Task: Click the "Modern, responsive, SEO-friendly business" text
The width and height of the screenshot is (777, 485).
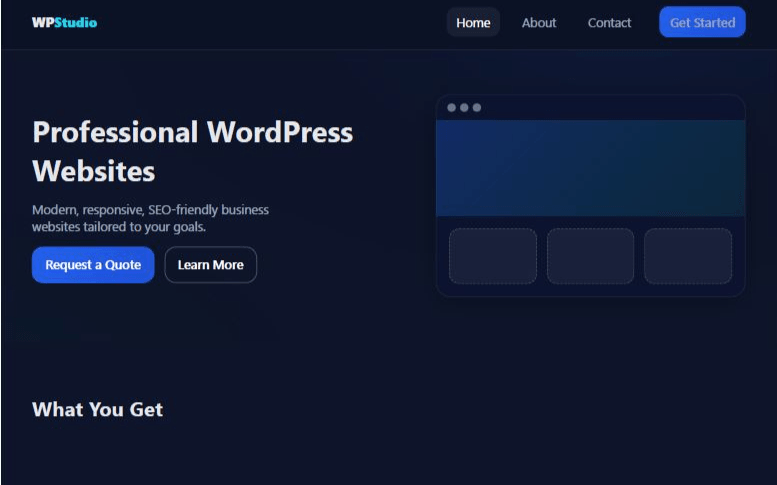Action: point(150,210)
